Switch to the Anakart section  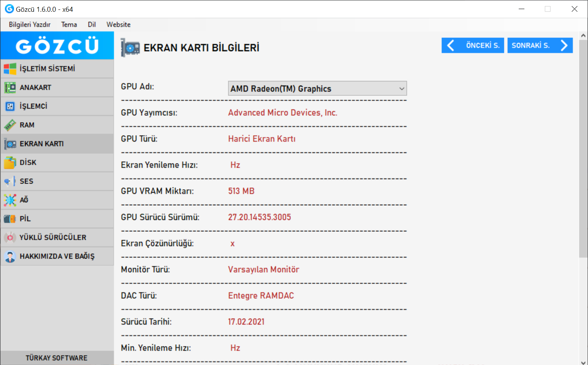point(57,87)
